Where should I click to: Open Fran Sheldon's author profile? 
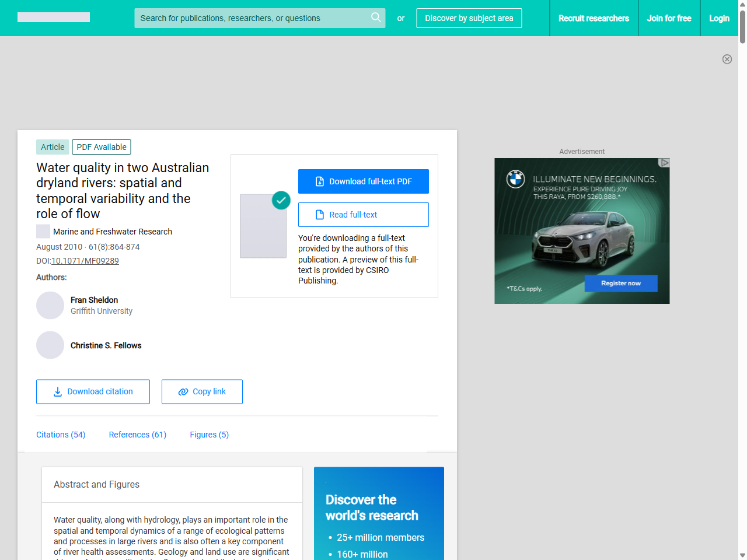tap(94, 300)
